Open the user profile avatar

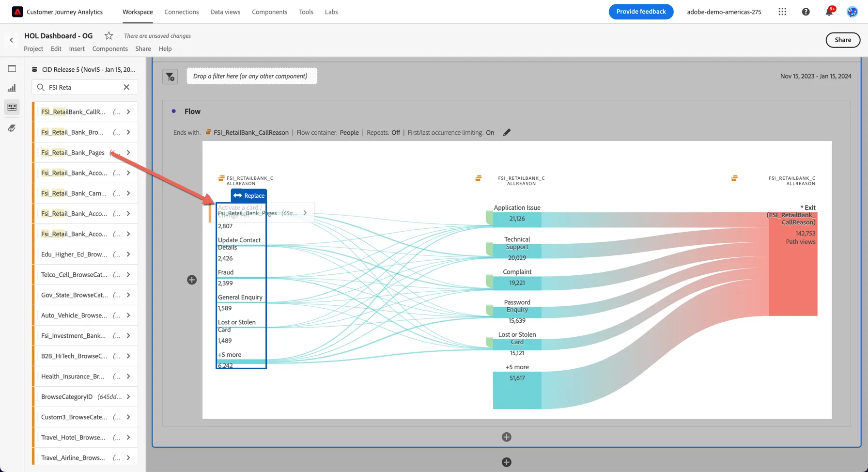click(852, 12)
